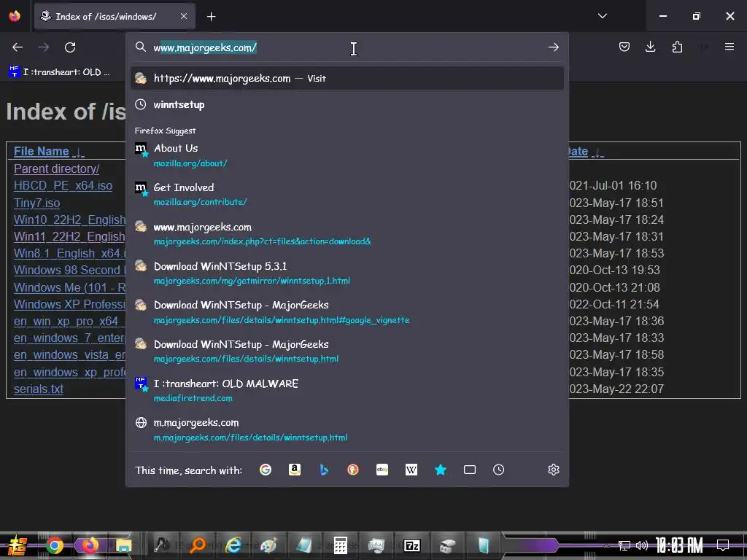The height and width of the screenshot is (560, 747).
Task: Choose the 'About Us' mozilla.org suggestion
Action: (347, 155)
